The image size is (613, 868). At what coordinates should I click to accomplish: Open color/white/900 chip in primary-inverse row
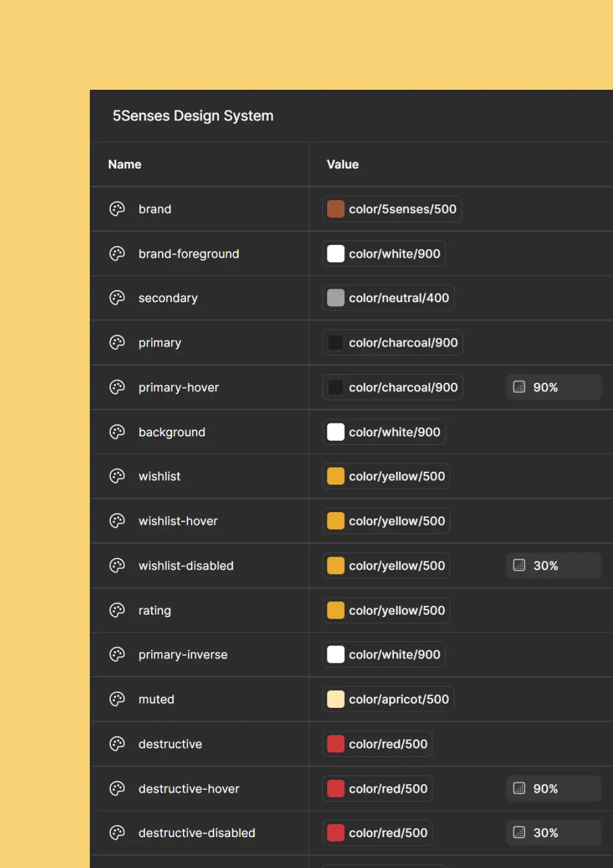[x=384, y=655]
